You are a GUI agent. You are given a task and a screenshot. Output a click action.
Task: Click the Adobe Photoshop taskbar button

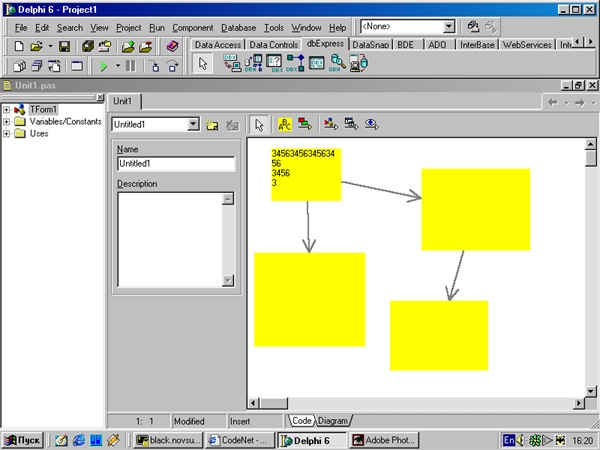(x=383, y=439)
